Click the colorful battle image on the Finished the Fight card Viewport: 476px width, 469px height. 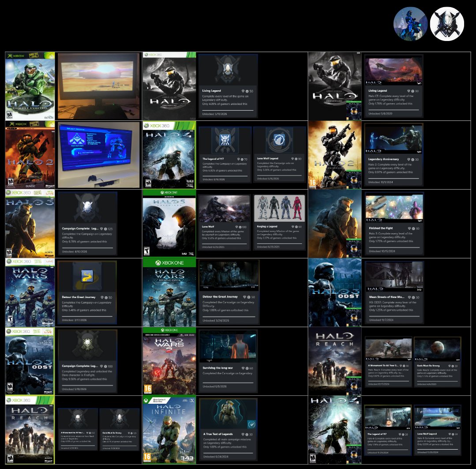(x=394, y=209)
